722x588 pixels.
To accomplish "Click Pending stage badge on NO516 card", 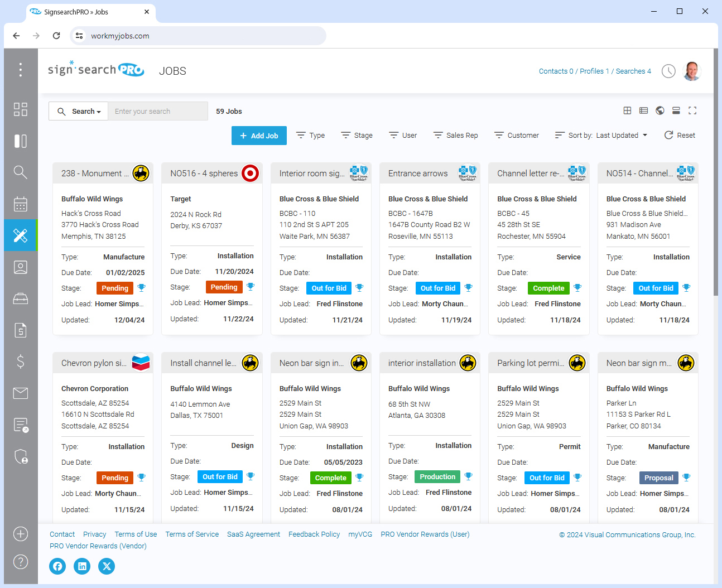I will 224,287.
